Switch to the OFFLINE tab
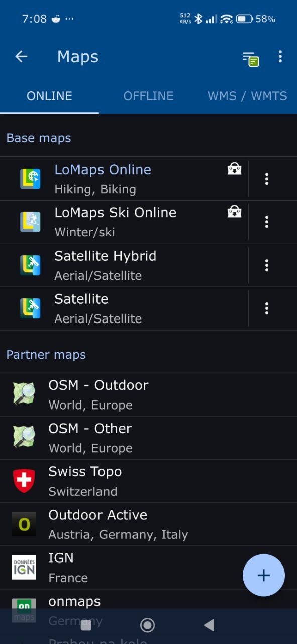The height and width of the screenshot is (644, 297). click(148, 96)
